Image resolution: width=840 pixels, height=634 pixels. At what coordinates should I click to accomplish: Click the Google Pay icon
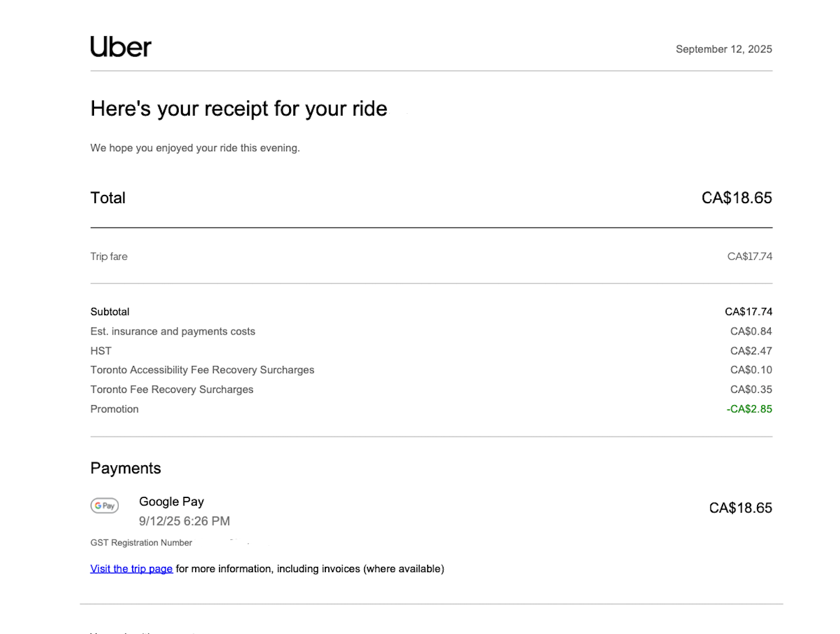pyautogui.click(x=105, y=506)
